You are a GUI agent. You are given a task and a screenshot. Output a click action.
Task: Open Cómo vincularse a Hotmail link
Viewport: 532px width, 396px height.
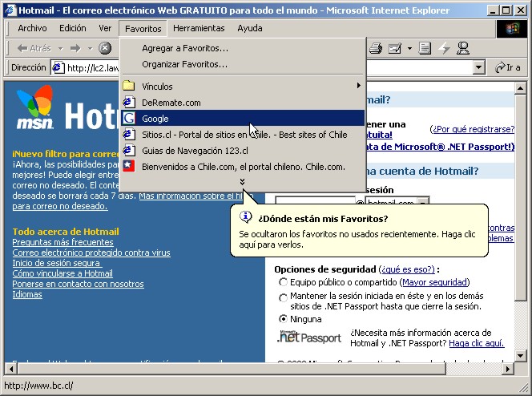(x=62, y=273)
